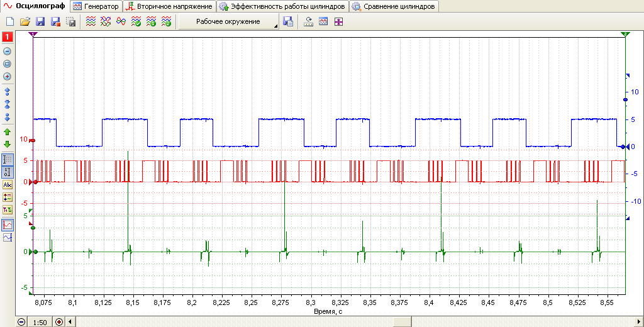Toggle the T1 T2 markers button
Image resolution: width=644 pixels, height=327 pixels.
[x=8, y=210]
